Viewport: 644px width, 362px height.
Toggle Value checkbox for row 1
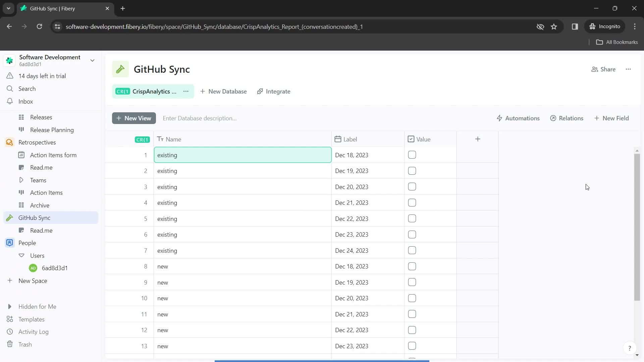tap(412, 155)
